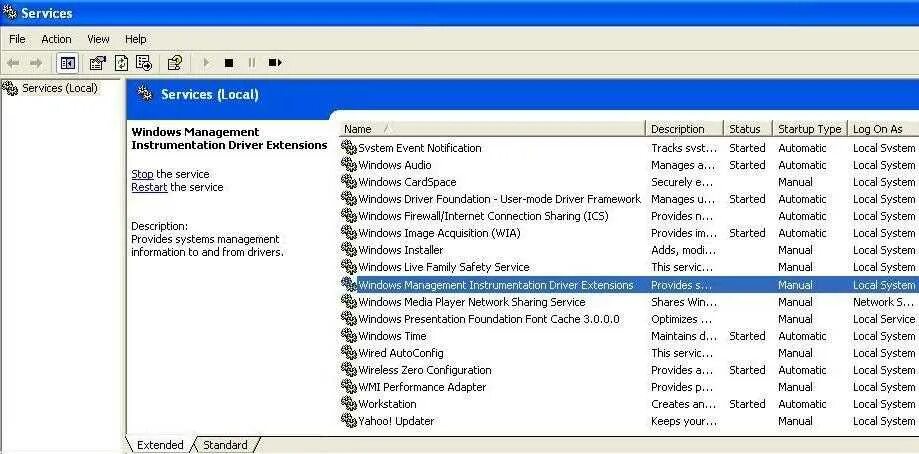The height and width of the screenshot is (454, 919).
Task: Select the System Event Notification service name
Action: pyautogui.click(x=420, y=148)
